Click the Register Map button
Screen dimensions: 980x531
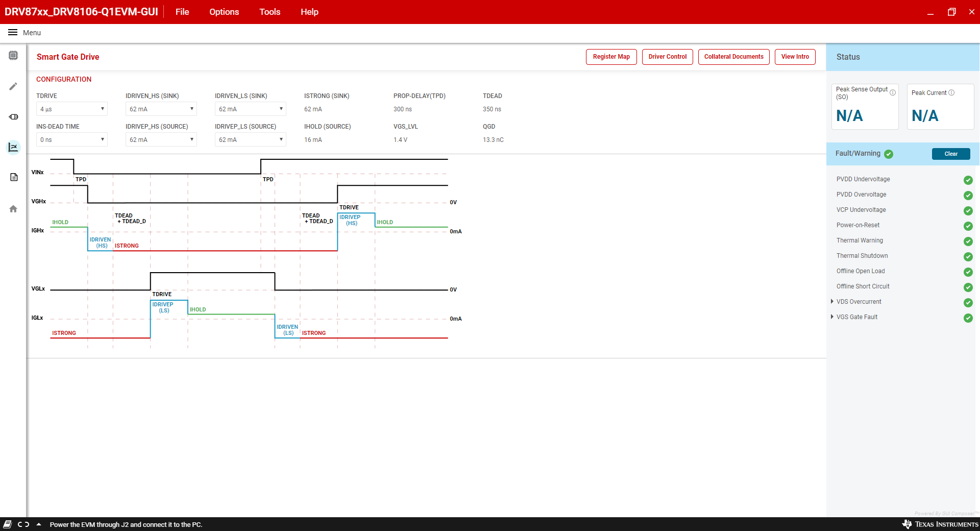tap(611, 57)
